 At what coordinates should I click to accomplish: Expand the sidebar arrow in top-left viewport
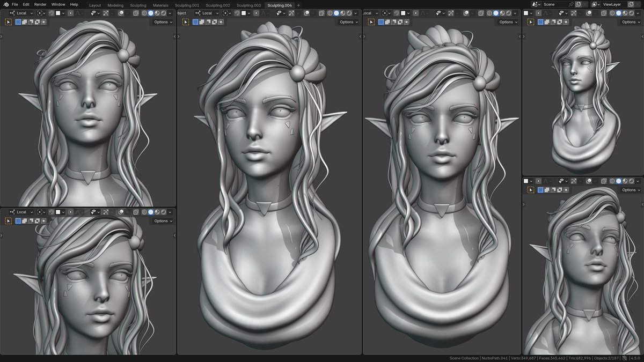tap(174, 36)
